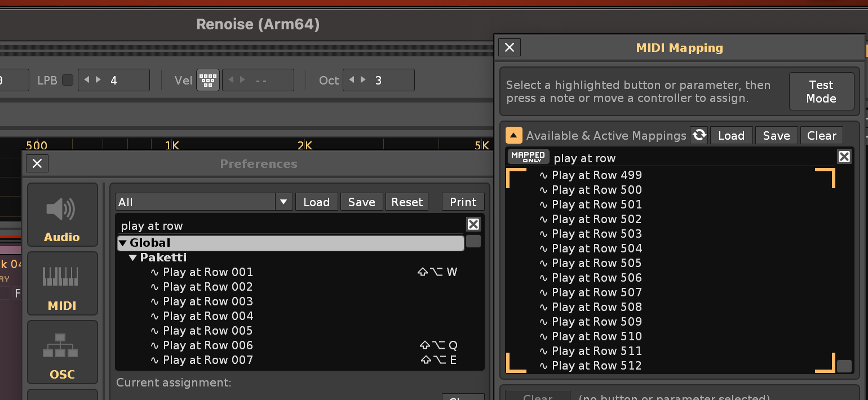Collapse the Global tree category
This screenshot has height=400, width=868.
(123, 243)
